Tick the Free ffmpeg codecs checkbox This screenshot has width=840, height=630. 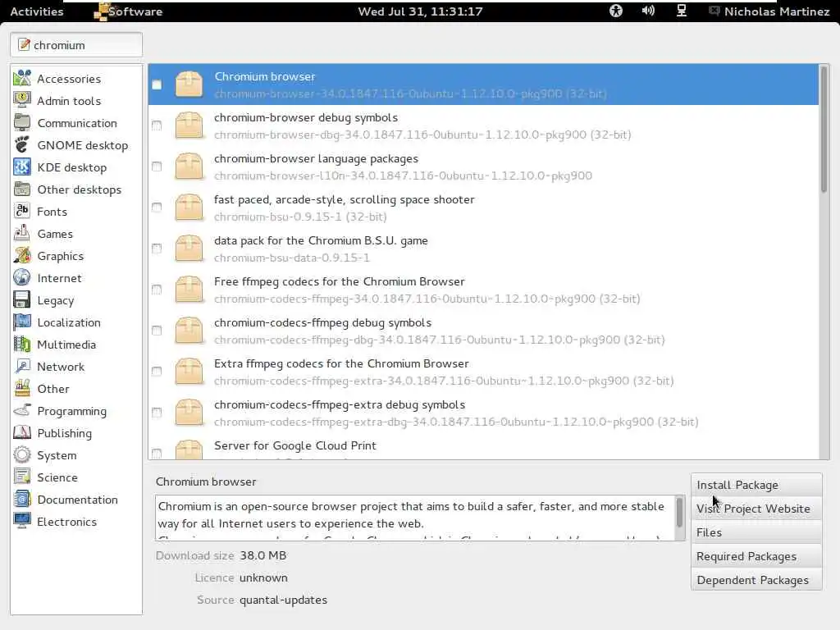point(157,290)
